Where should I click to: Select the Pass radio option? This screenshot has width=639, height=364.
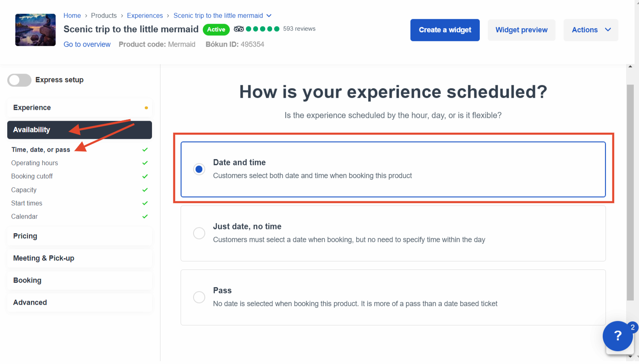(199, 297)
